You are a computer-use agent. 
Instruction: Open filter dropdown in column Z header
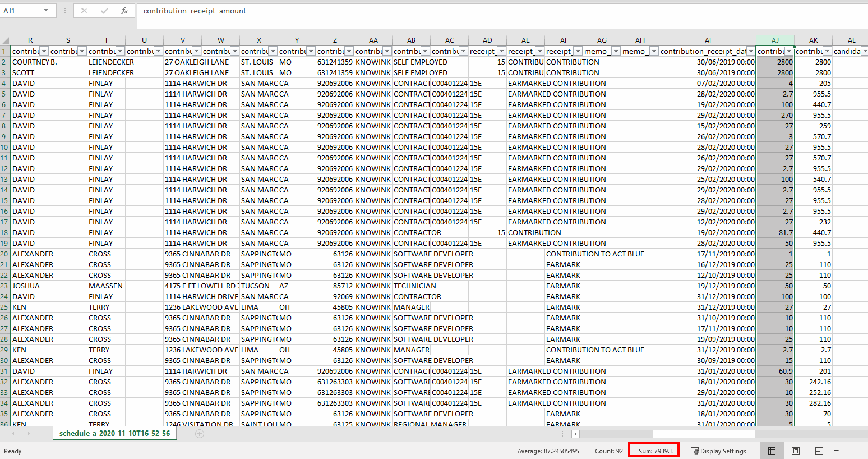tap(349, 51)
